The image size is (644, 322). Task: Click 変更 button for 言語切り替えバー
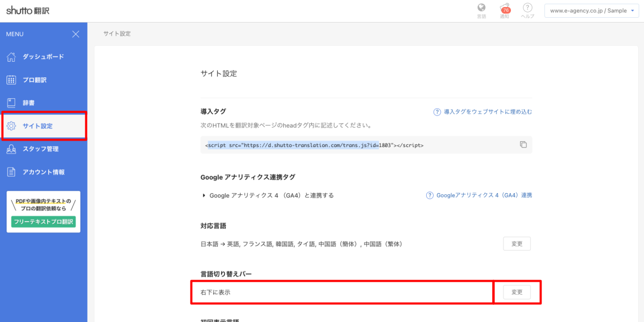click(x=517, y=292)
